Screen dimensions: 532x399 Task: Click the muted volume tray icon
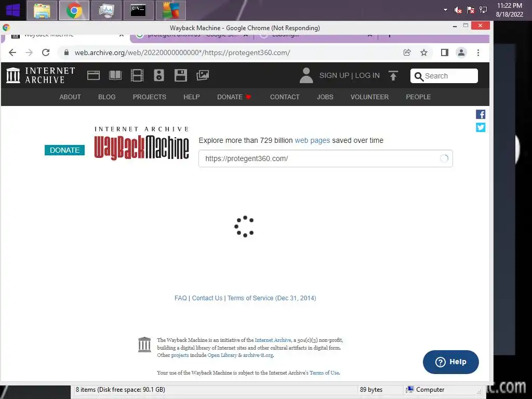coord(458,10)
